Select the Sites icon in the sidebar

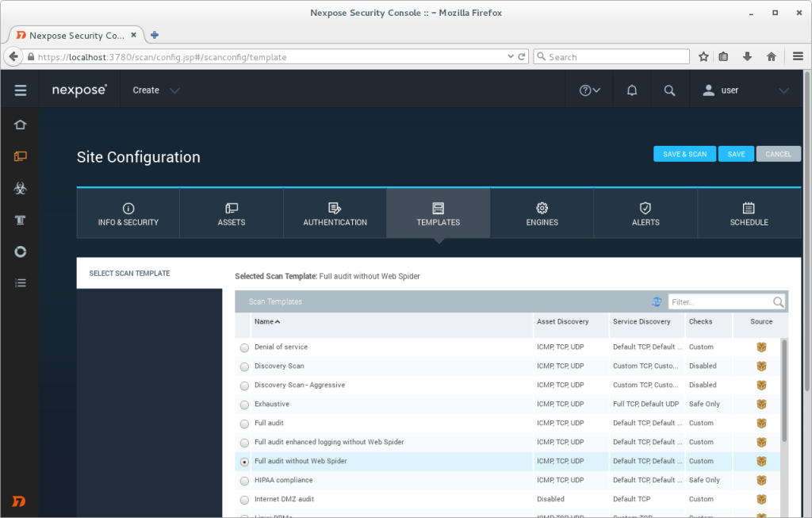tap(20, 156)
